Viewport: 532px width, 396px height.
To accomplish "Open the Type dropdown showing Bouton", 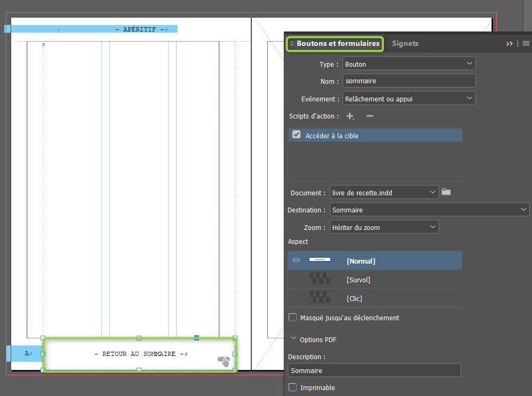I will point(409,64).
